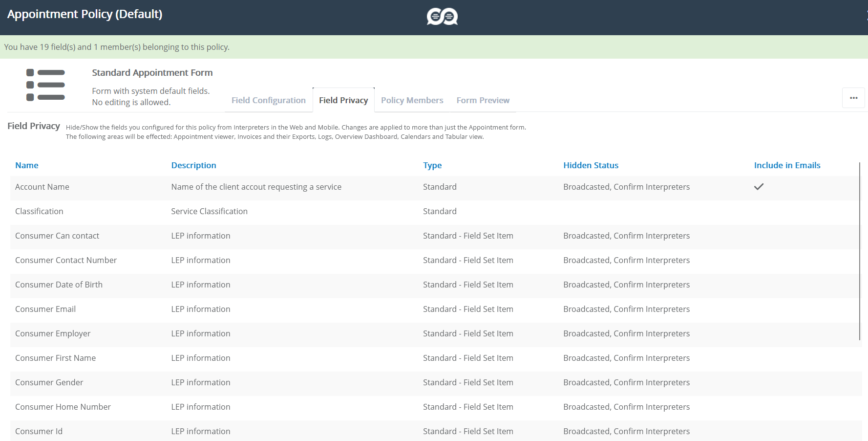Select the Consumer Gender field name
Viewport: 868px width, 441px height.
click(x=49, y=382)
